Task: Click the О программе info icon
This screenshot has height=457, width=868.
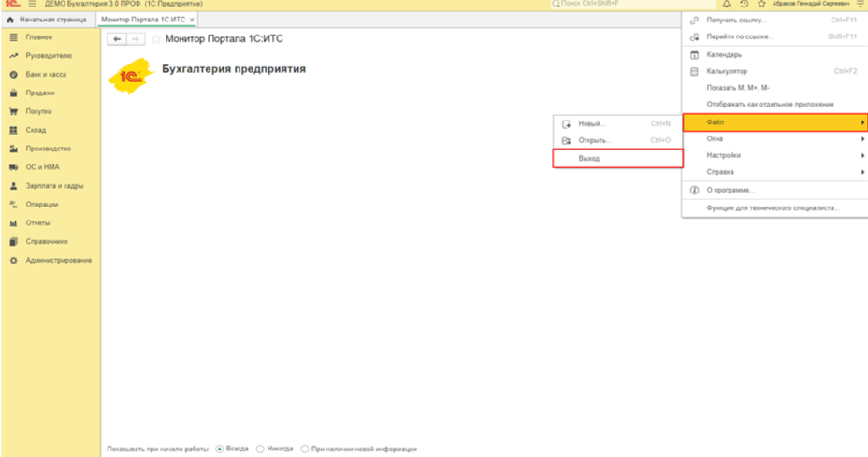Action: pos(694,190)
